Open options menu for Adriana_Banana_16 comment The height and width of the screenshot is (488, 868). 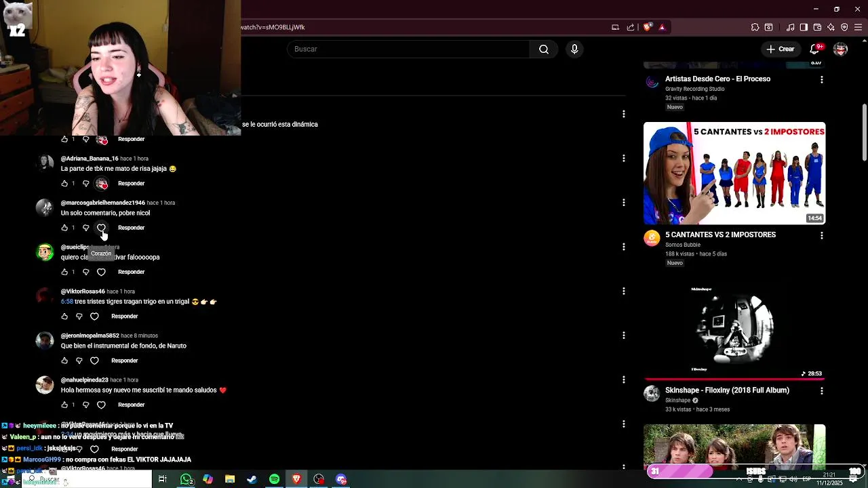tap(623, 158)
